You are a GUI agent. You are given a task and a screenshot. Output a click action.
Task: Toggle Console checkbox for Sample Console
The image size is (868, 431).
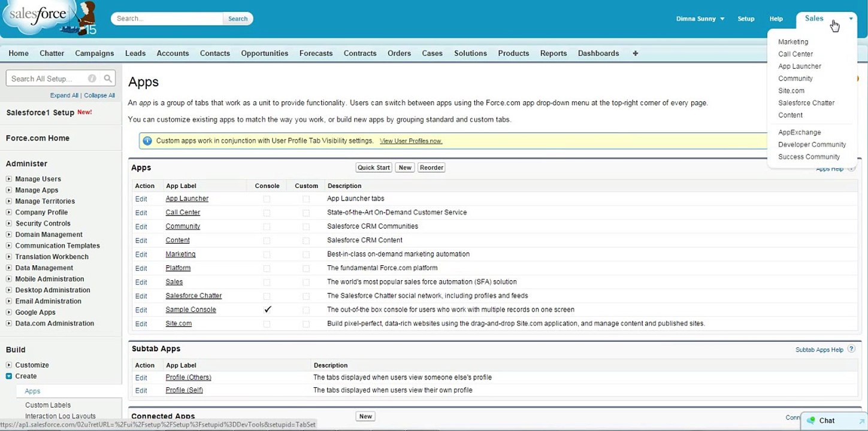point(267,309)
